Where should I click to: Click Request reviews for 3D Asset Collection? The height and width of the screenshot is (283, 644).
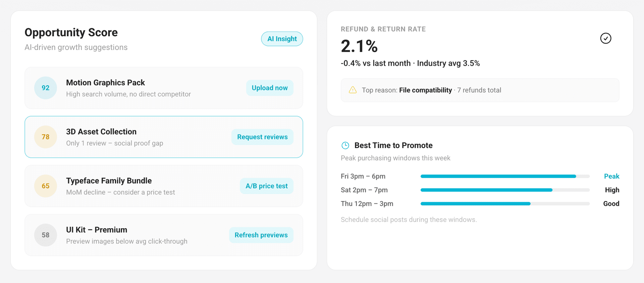[262, 137]
